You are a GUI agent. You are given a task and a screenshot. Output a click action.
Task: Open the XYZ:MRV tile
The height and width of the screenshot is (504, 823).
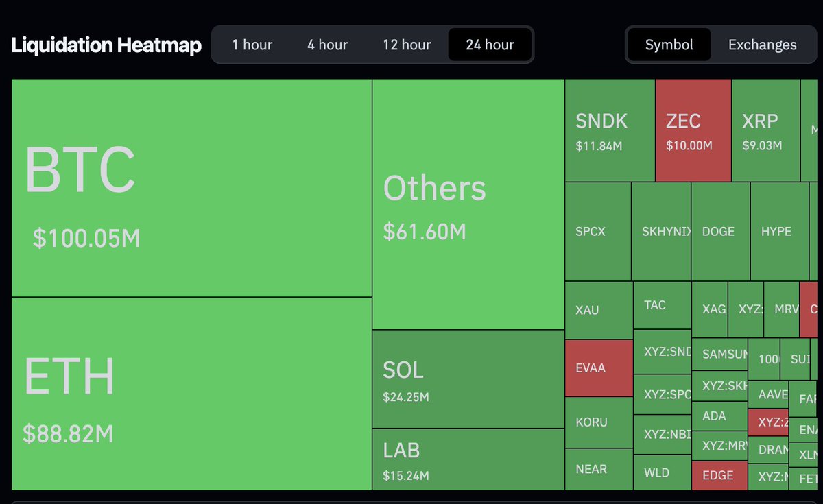click(719, 446)
